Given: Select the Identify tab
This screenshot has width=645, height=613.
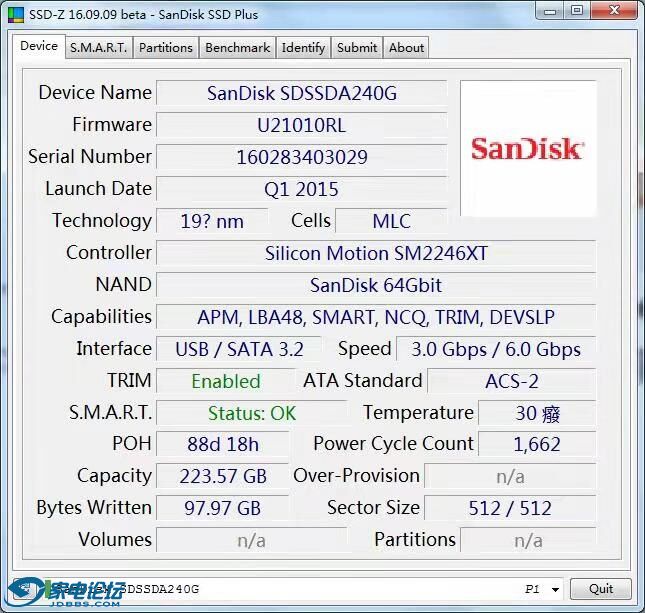Looking at the screenshot, I should coord(303,48).
